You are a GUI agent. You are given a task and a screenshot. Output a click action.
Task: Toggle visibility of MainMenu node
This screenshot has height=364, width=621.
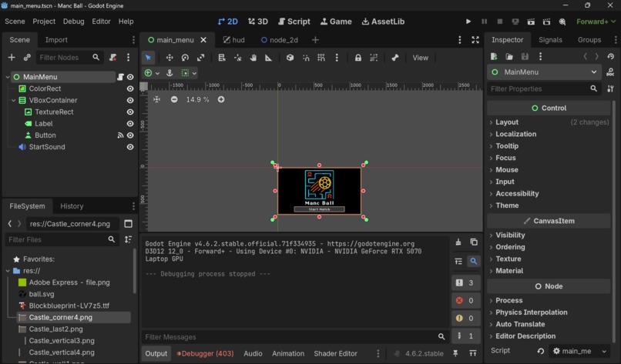[x=130, y=77]
